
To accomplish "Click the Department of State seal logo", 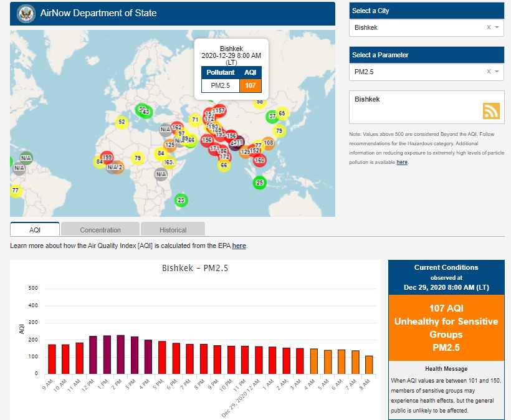I will pyautogui.click(x=26, y=13).
